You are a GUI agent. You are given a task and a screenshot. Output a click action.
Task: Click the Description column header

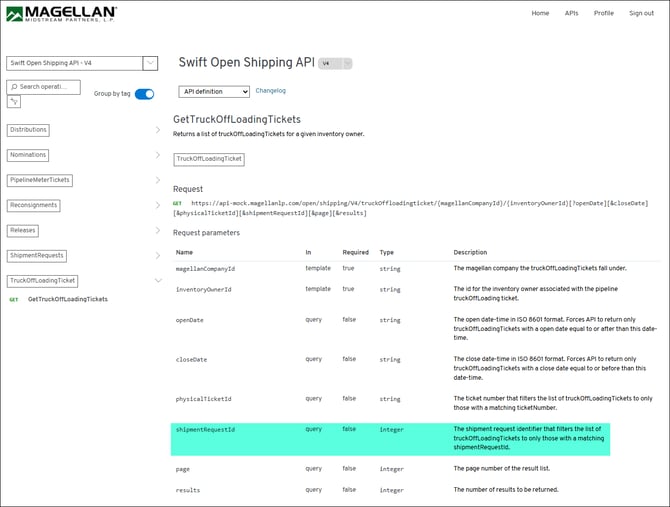click(470, 252)
